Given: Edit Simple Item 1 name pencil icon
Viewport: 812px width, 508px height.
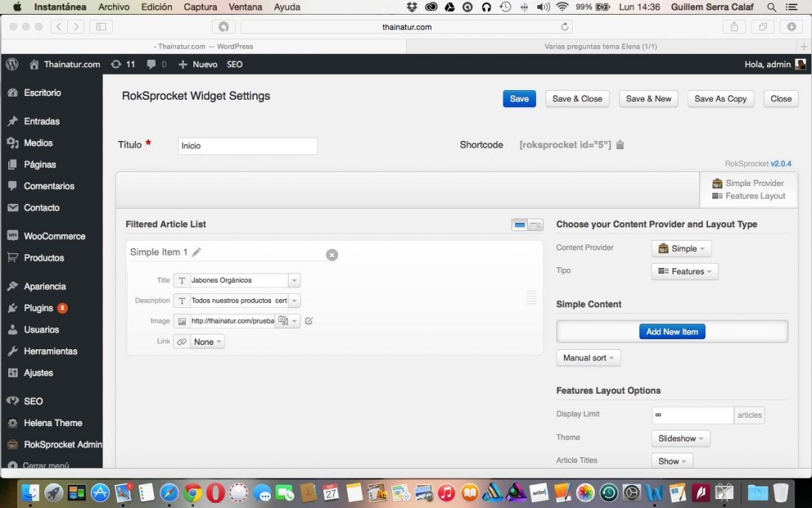Looking at the screenshot, I should tap(196, 253).
